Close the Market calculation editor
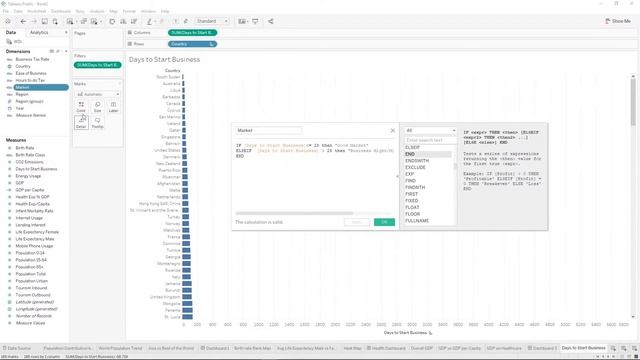Screen dimensions: 640x360 (x=393, y=131)
